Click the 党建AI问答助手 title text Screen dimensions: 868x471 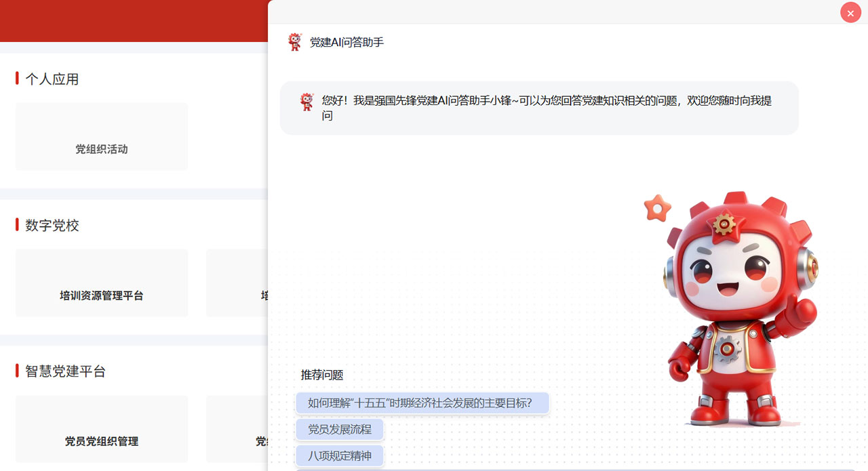click(347, 42)
